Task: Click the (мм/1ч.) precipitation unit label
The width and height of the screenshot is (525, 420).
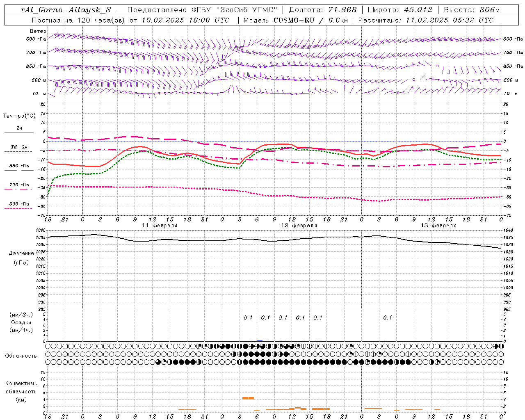Action: coord(21,330)
